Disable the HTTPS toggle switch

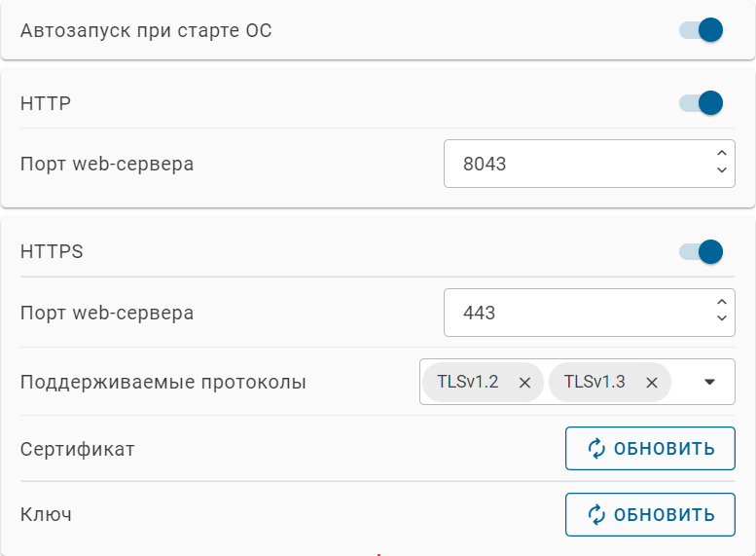pos(702,251)
